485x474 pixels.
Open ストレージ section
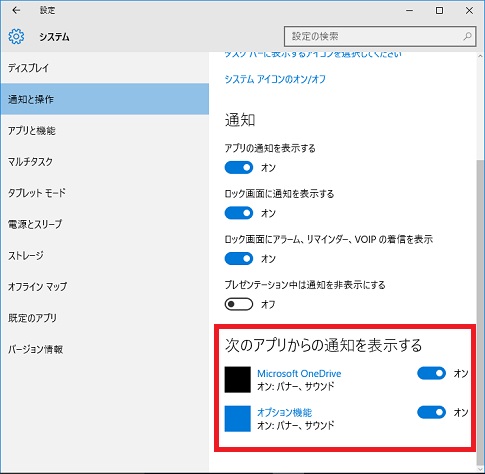(105, 255)
